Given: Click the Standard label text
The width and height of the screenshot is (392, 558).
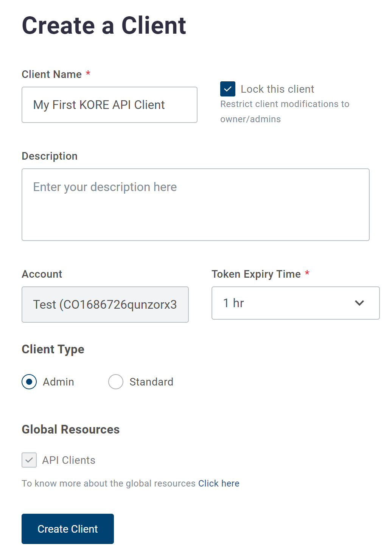Looking at the screenshot, I should (x=151, y=382).
